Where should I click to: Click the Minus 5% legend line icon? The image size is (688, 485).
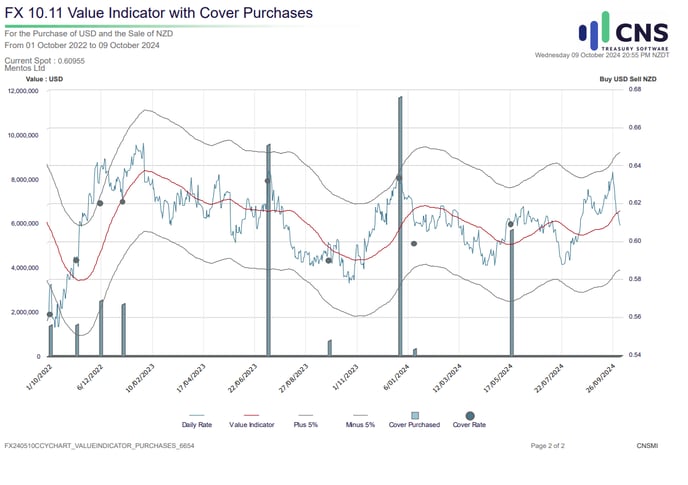(x=360, y=413)
